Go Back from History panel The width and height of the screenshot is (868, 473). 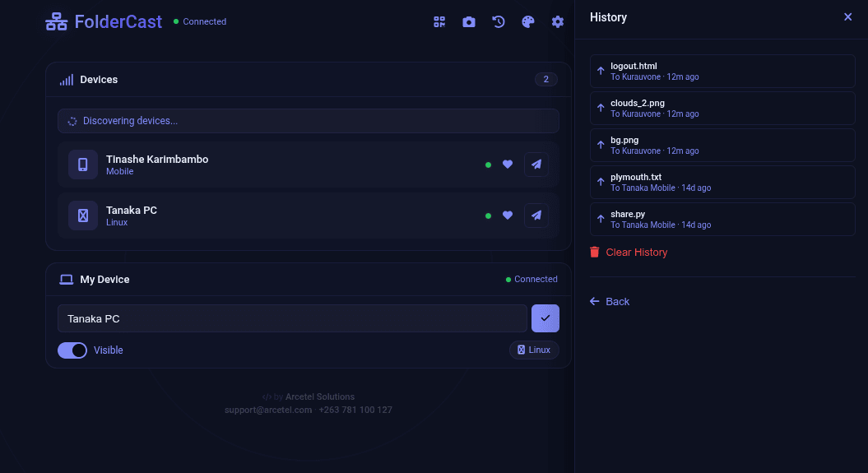(x=610, y=302)
